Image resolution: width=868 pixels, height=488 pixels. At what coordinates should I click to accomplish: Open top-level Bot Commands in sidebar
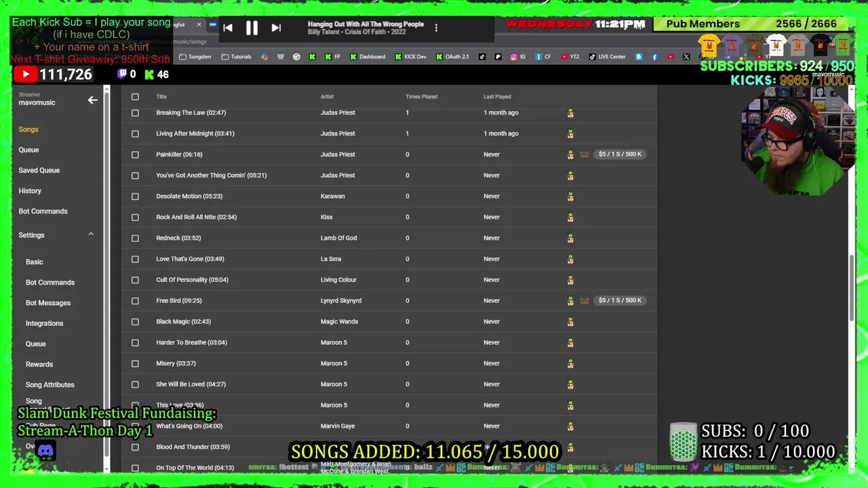coord(43,211)
